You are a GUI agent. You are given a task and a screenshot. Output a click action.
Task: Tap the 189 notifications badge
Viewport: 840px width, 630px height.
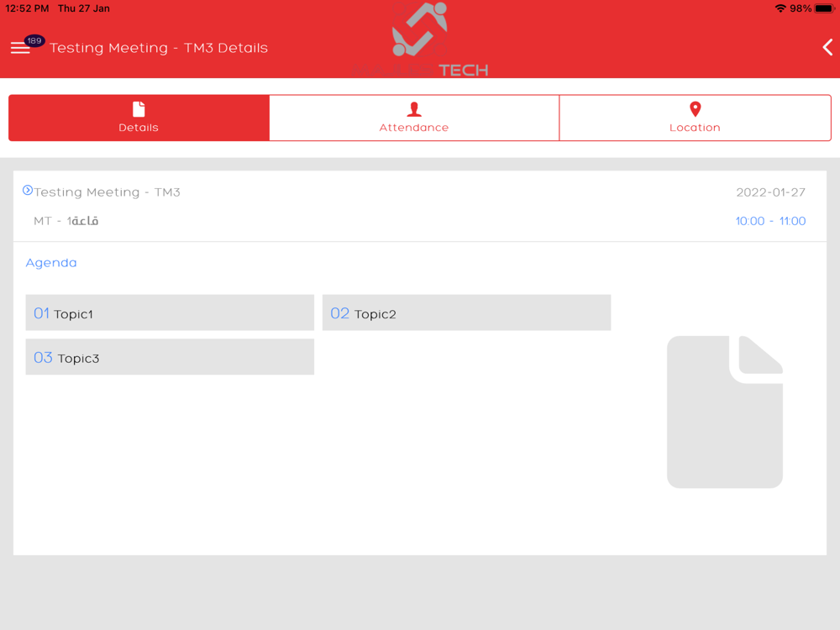pos(34,40)
